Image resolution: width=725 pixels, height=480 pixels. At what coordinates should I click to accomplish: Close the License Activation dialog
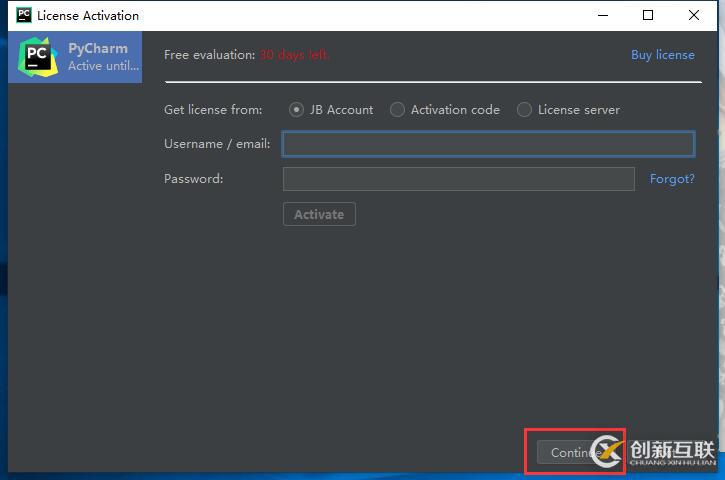coord(694,15)
